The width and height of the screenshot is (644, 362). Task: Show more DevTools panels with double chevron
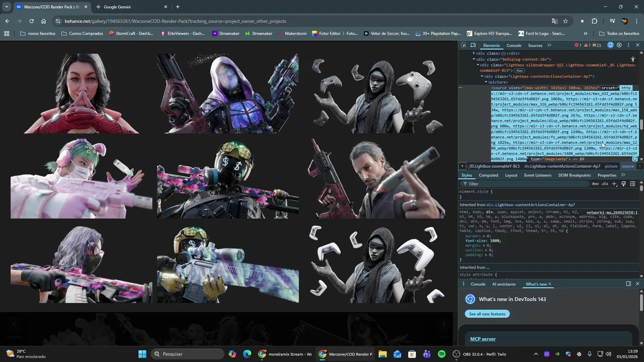pos(549,45)
